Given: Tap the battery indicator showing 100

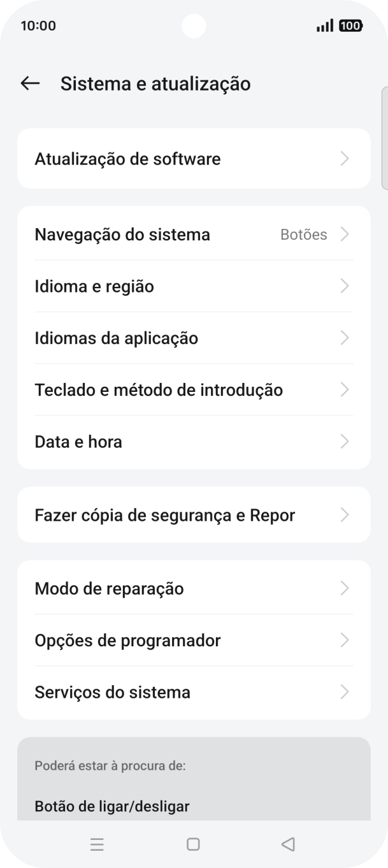Looking at the screenshot, I should [x=350, y=25].
